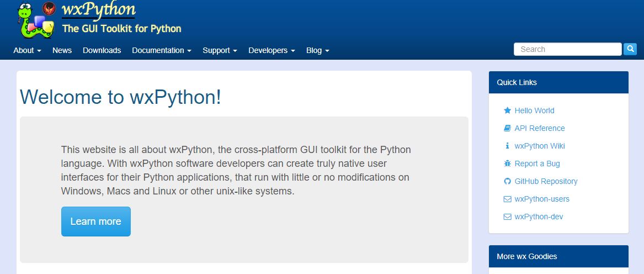Click the magnifier search button
This screenshot has width=644, height=274.
(630, 49)
